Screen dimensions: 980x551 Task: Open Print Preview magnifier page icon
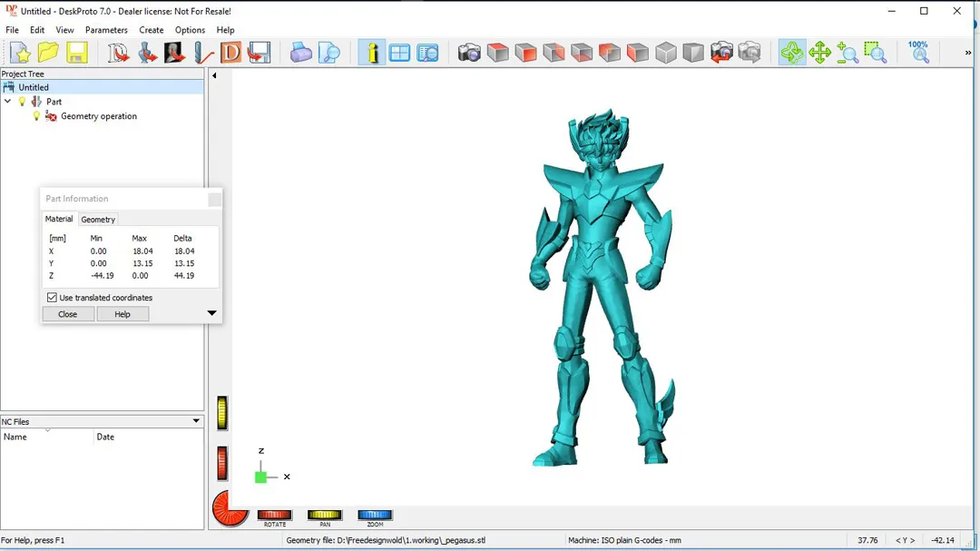[x=328, y=53]
